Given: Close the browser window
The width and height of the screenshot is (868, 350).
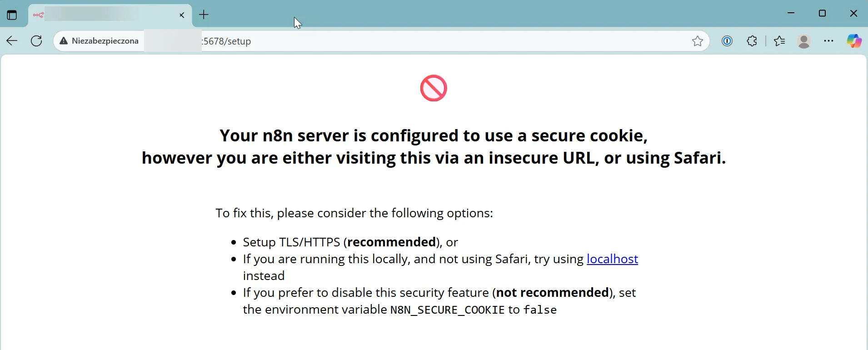Looking at the screenshot, I should (853, 13).
